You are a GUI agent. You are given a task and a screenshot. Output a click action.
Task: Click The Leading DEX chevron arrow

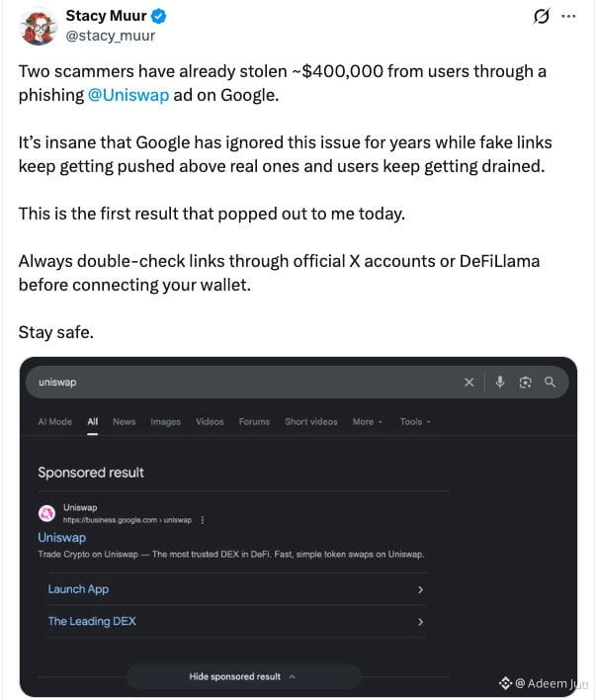tap(420, 622)
